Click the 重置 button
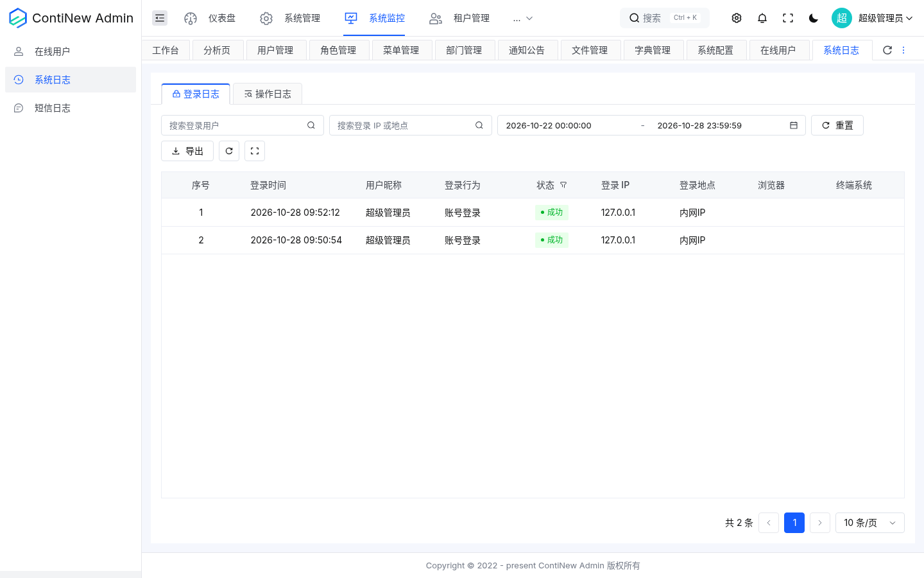 837,125
